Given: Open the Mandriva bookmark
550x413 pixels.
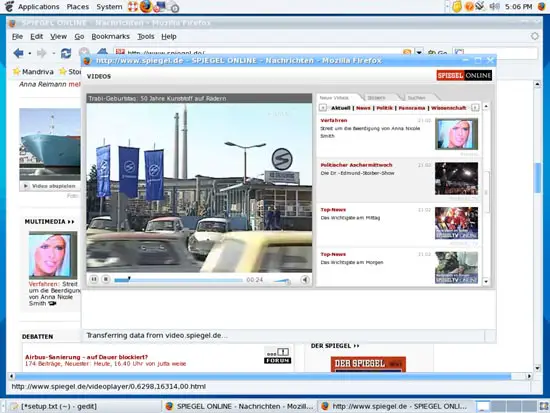Looking at the screenshot, I should (33, 72).
